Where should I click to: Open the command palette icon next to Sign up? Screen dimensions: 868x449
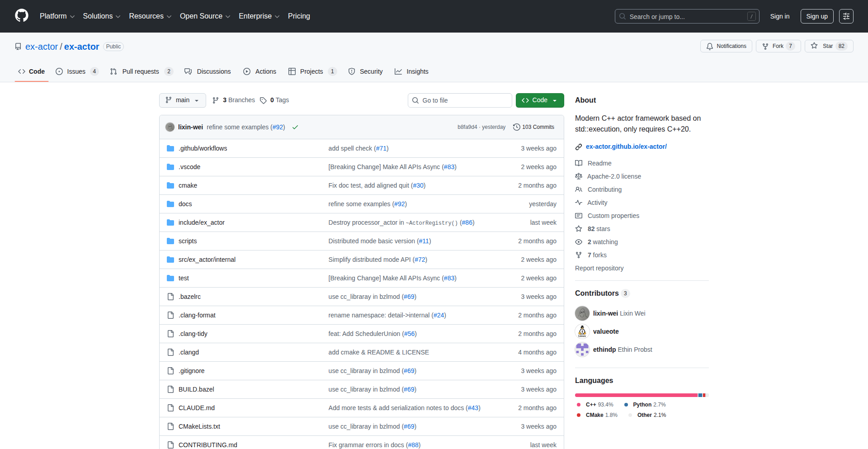(x=846, y=16)
